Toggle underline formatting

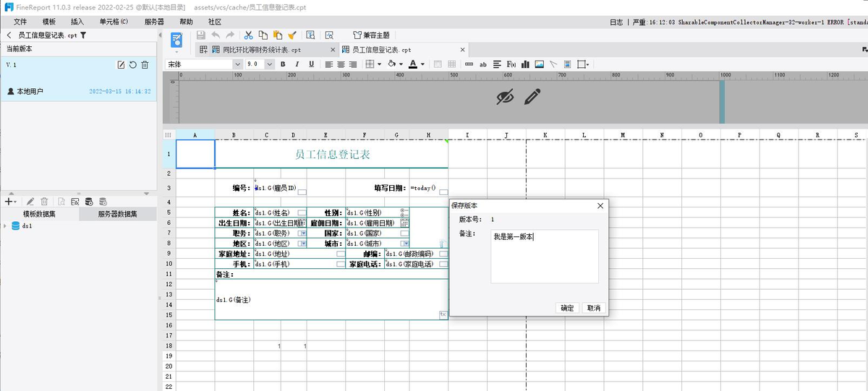311,64
